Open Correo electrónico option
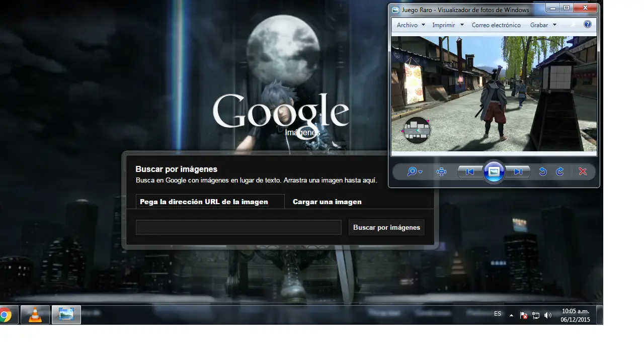 496,25
